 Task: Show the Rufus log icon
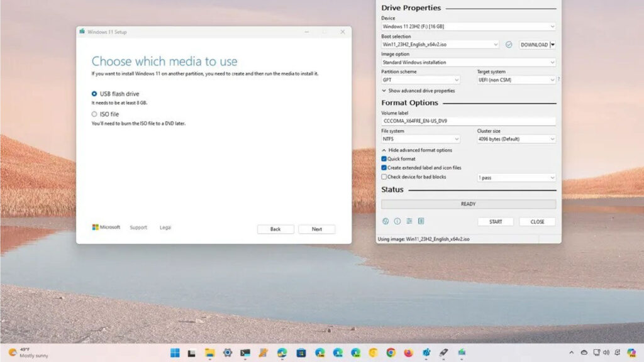pyautogui.click(x=421, y=221)
